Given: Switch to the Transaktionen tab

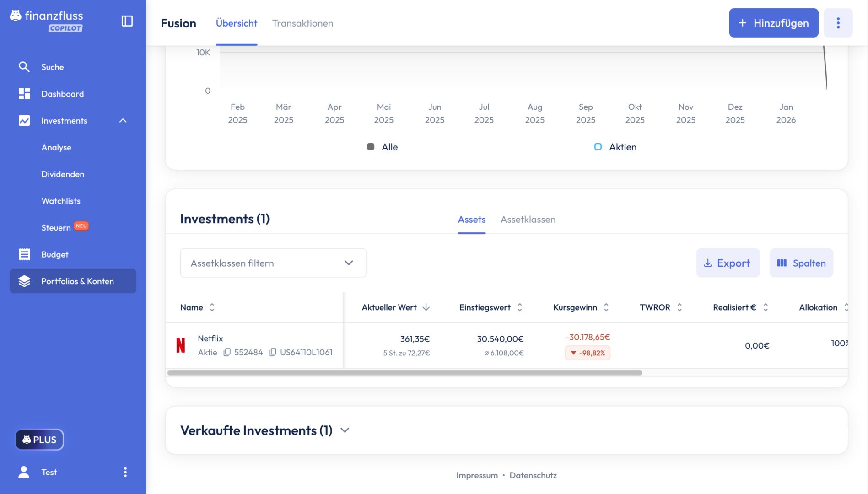Looking at the screenshot, I should pyautogui.click(x=302, y=23).
